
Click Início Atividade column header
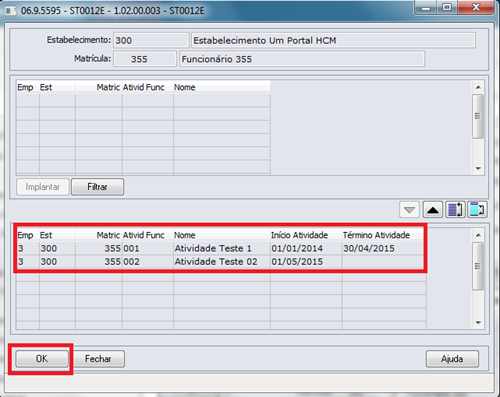coord(306,235)
